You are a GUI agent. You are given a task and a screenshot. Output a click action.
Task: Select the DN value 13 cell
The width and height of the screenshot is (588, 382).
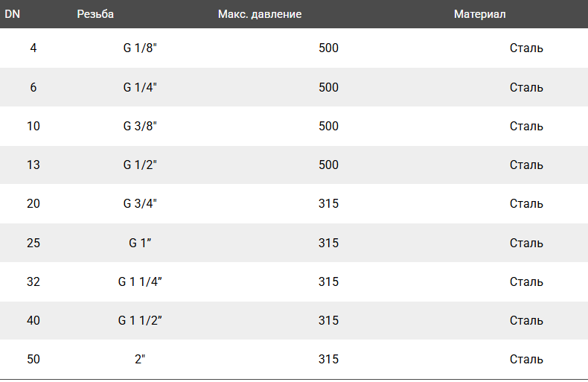coord(33,165)
